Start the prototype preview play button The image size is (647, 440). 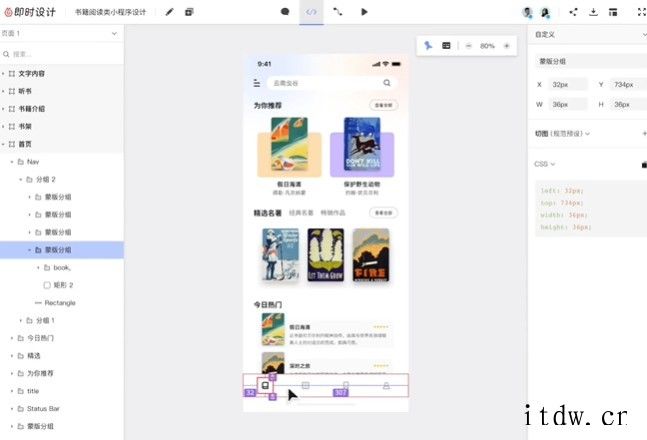coord(364,12)
